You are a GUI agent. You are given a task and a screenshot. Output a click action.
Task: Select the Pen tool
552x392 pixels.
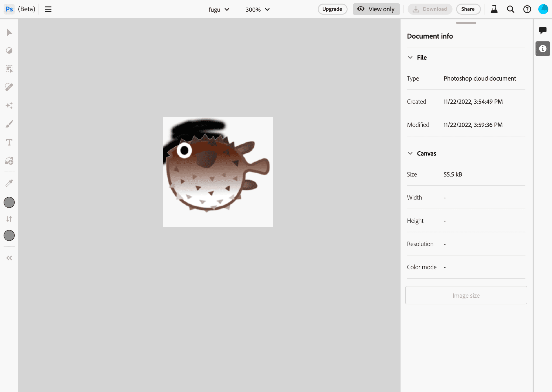[9, 123]
